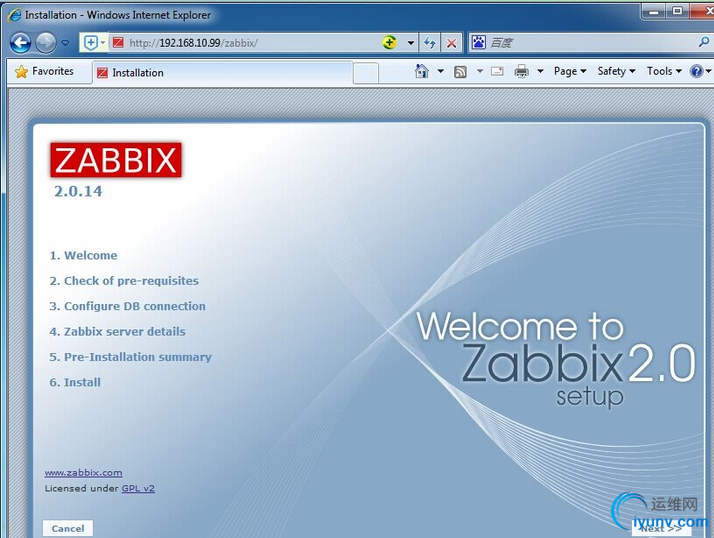Expand the Print dropdown arrow
This screenshot has width=714, height=538.
pyautogui.click(x=540, y=71)
